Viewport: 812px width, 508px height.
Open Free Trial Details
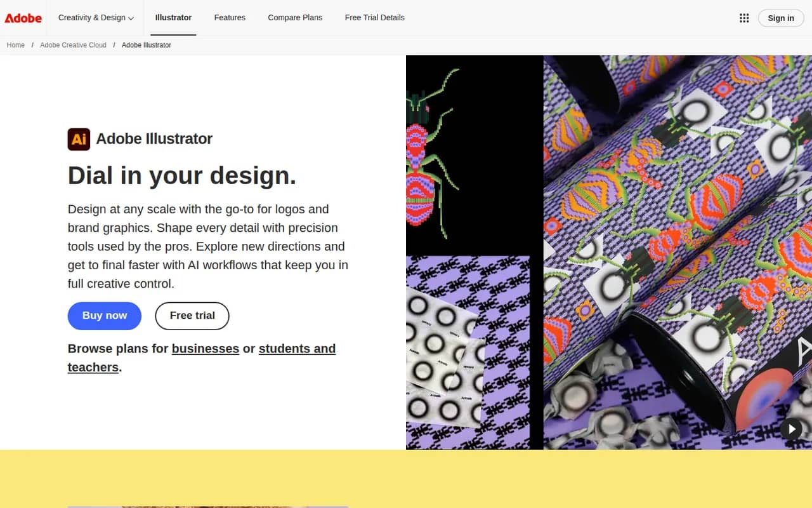point(374,18)
